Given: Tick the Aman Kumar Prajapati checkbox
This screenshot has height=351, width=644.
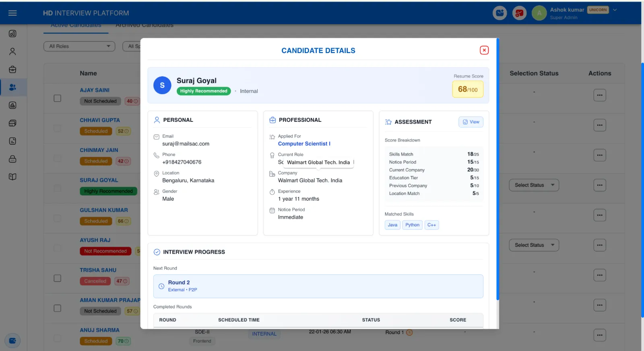Looking at the screenshot, I should (58, 308).
